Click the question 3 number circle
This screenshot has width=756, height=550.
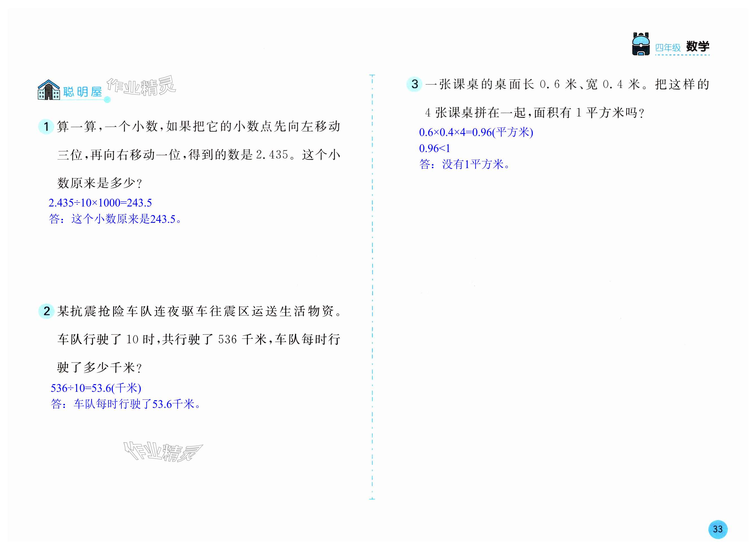tap(414, 84)
